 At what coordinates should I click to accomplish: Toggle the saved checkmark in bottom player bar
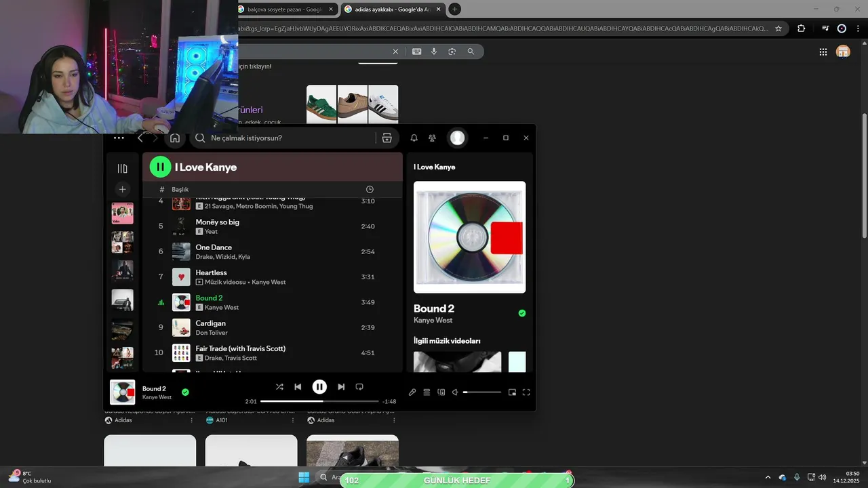pos(185,392)
